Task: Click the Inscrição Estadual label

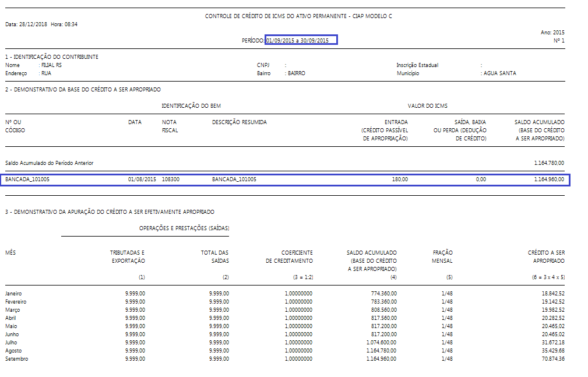Action: coord(417,65)
